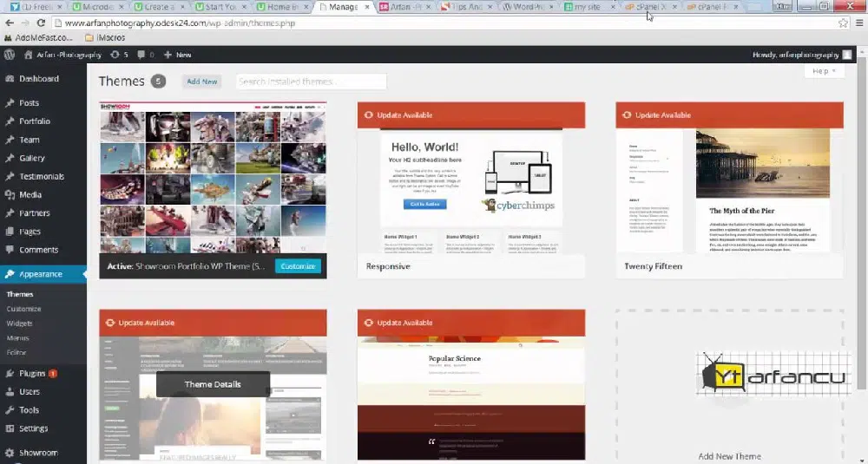The image size is (868, 464).
Task: Open the Posts pin icon in sidebar
Action: click(10, 103)
